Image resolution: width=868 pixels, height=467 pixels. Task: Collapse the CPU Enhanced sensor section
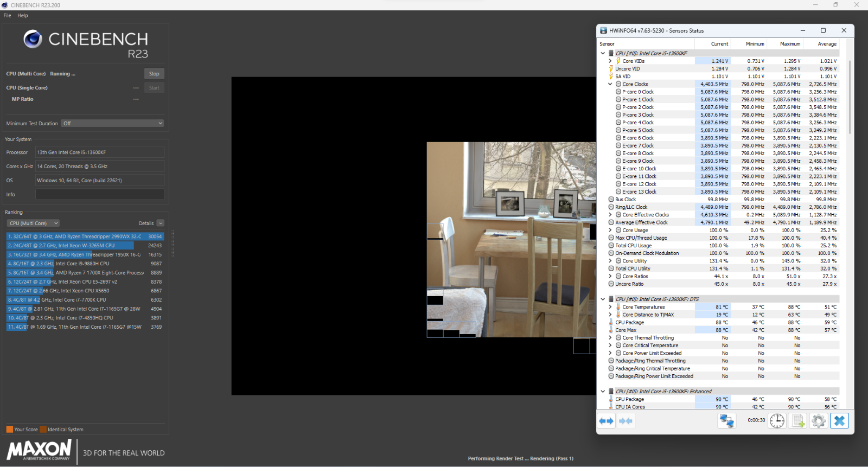click(x=603, y=391)
